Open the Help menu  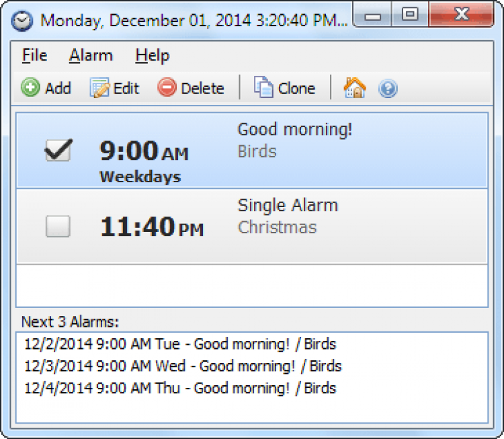(152, 56)
